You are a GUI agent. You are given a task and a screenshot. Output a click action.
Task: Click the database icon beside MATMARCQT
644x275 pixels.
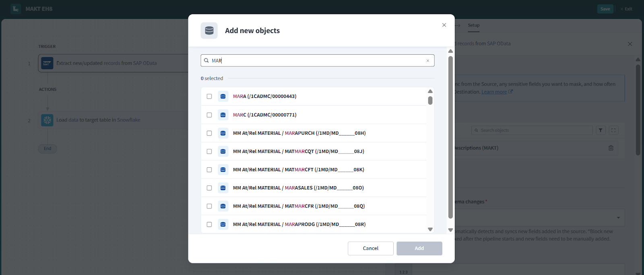[223, 152]
